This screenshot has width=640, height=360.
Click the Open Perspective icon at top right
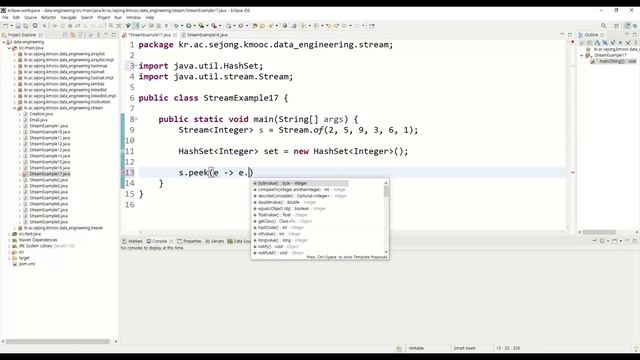click(617, 26)
